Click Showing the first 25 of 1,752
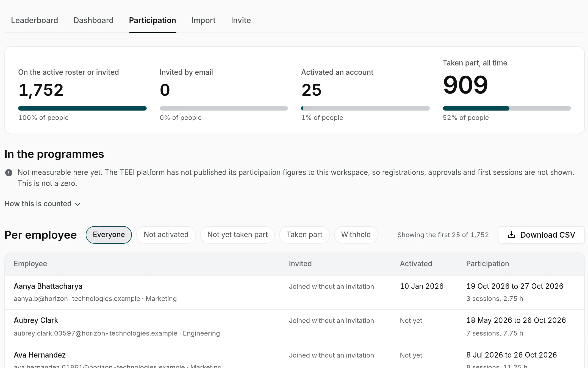The width and height of the screenshot is (588, 368). tap(443, 235)
